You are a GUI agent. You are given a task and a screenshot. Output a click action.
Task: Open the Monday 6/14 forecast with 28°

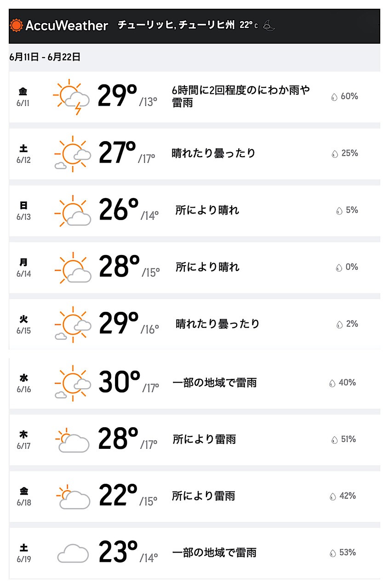pyautogui.click(x=194, y=267)
